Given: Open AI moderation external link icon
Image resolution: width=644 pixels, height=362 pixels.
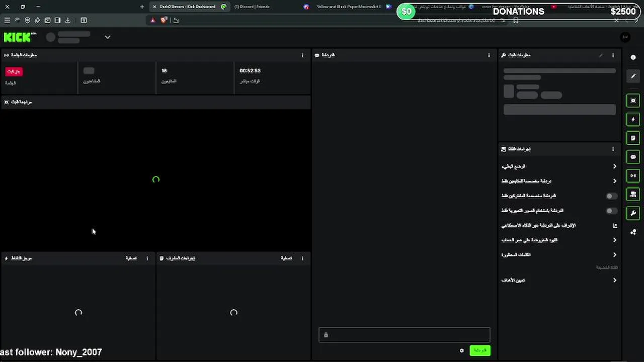Looking at the screenshot, I should [x=614, y=226].
